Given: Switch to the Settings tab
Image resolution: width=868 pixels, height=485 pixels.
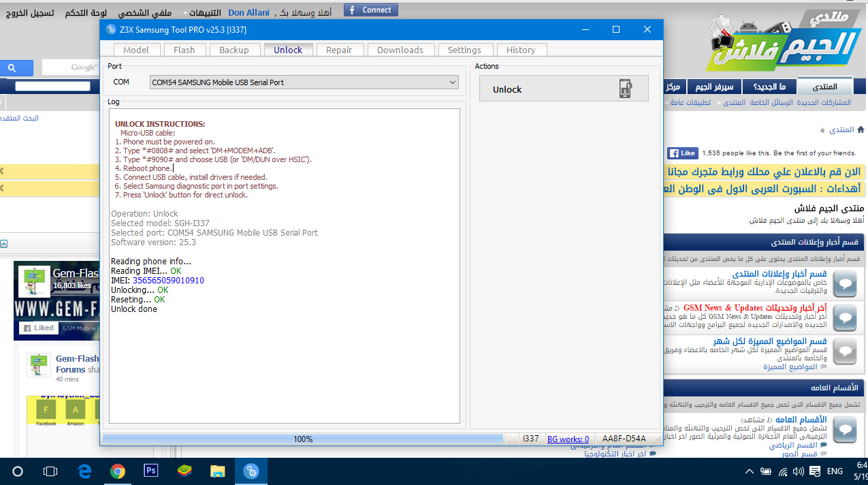Looking at the screenshot, I should click(x=464, y=50).
